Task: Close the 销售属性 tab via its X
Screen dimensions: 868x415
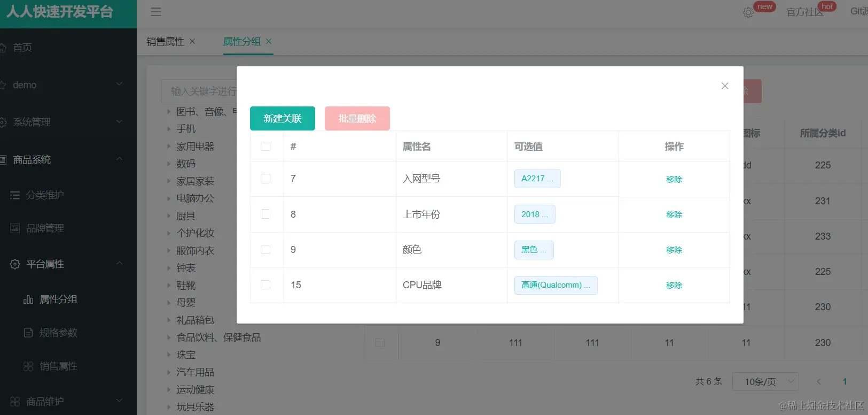Action: pos(192,41)
